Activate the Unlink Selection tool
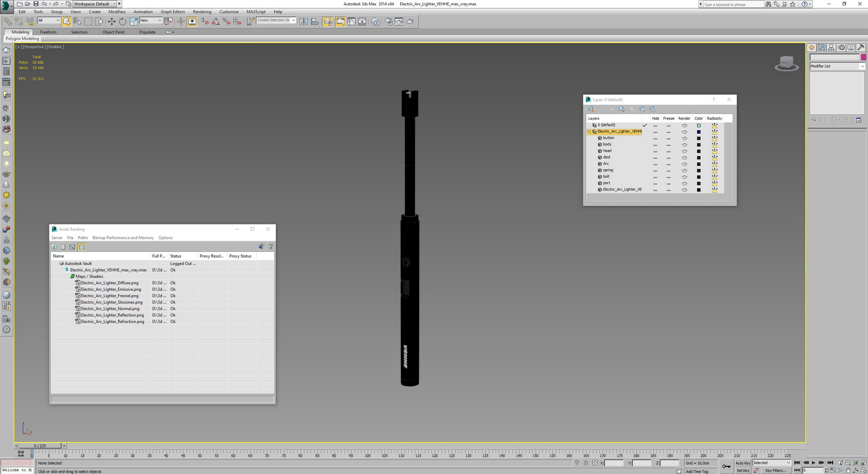 tap(19, 21)
